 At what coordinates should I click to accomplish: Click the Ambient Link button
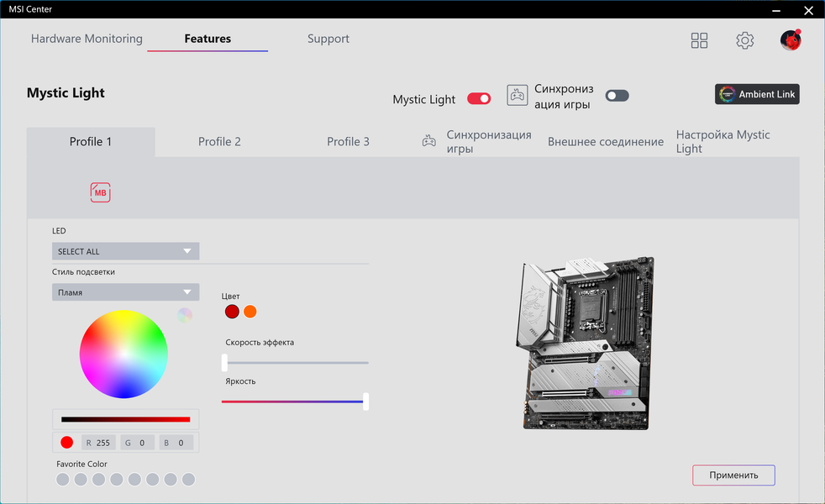(757, 94)
